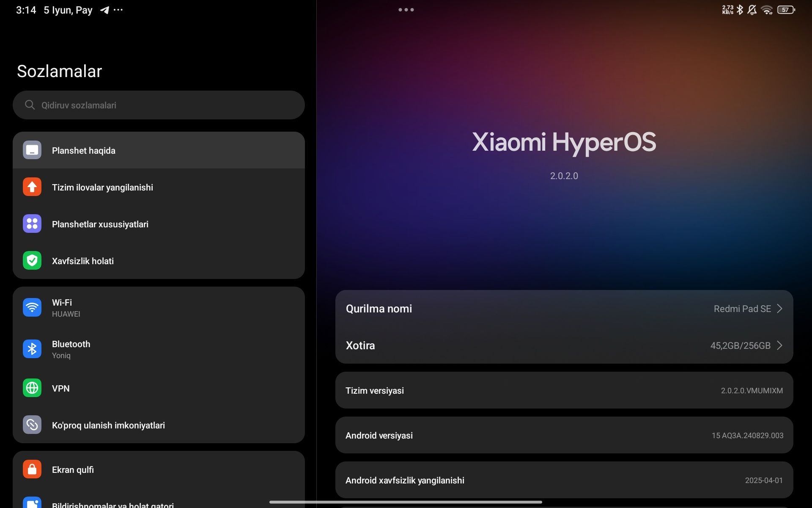
Task: Tap the orange Ekran qulfi lock icon
Action: (x=32, y=469)
